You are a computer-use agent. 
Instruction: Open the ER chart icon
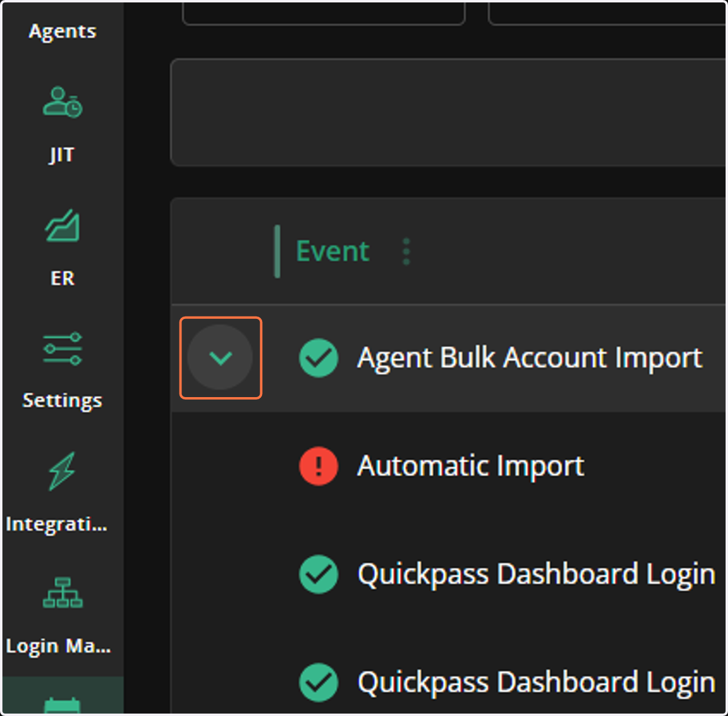(62, 226)
